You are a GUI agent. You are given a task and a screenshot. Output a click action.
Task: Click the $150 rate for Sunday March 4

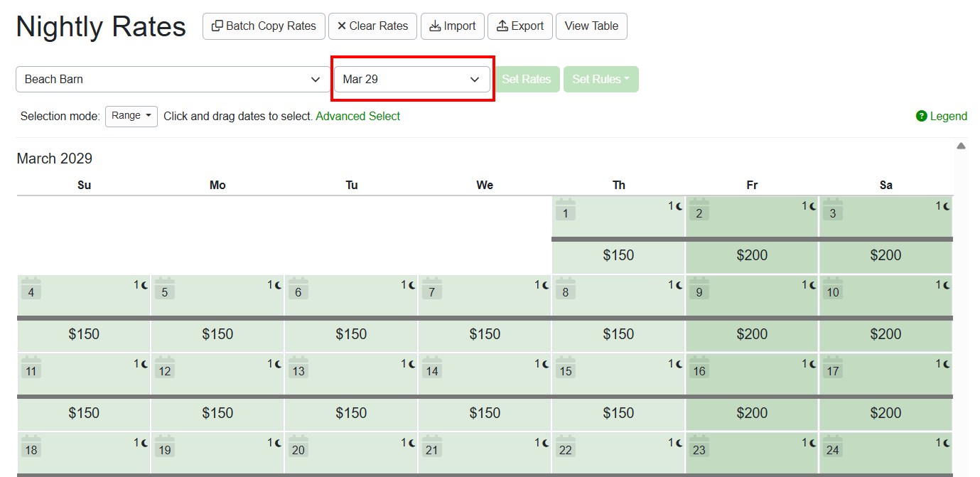84,334
